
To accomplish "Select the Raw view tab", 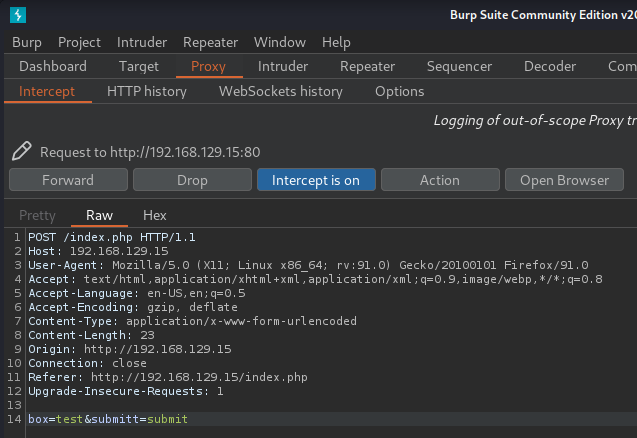I will click(100, 215).
